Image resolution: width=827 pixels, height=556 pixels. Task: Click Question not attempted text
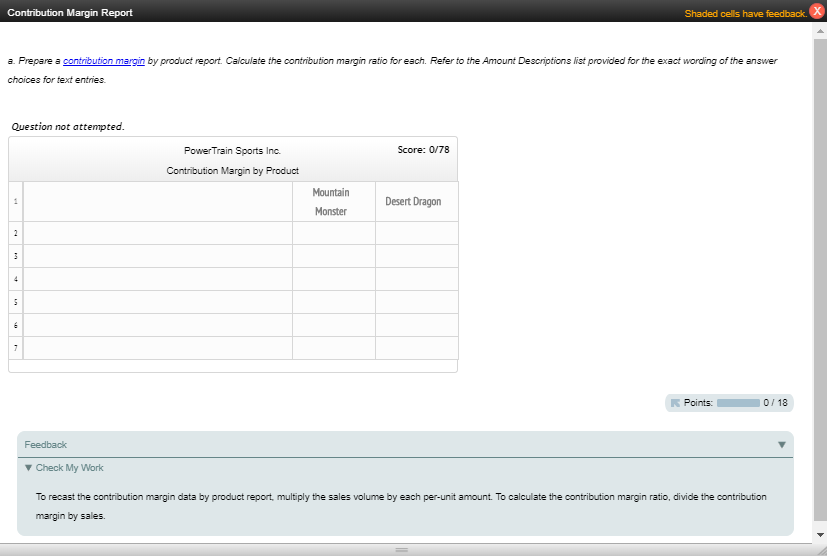click(68, 127)
